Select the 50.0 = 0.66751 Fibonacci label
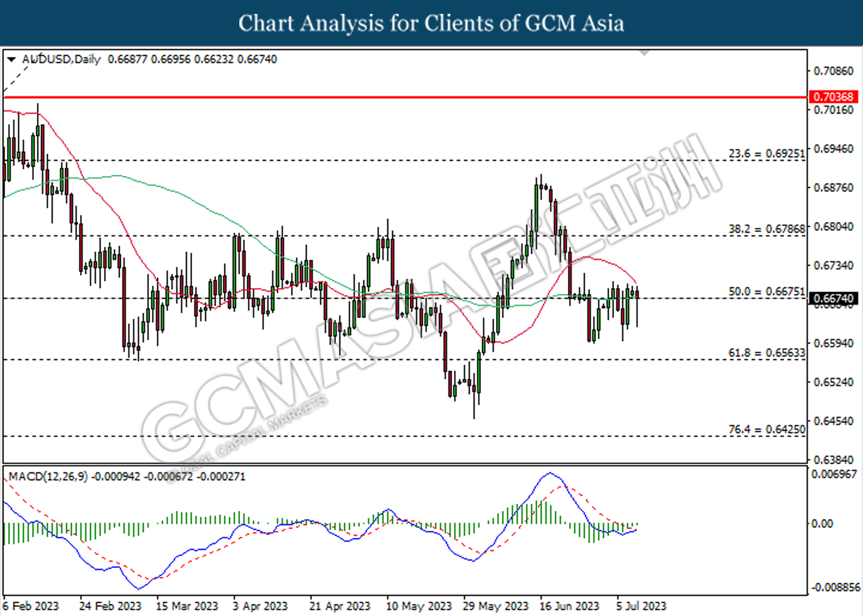 [x=766, y=292]
